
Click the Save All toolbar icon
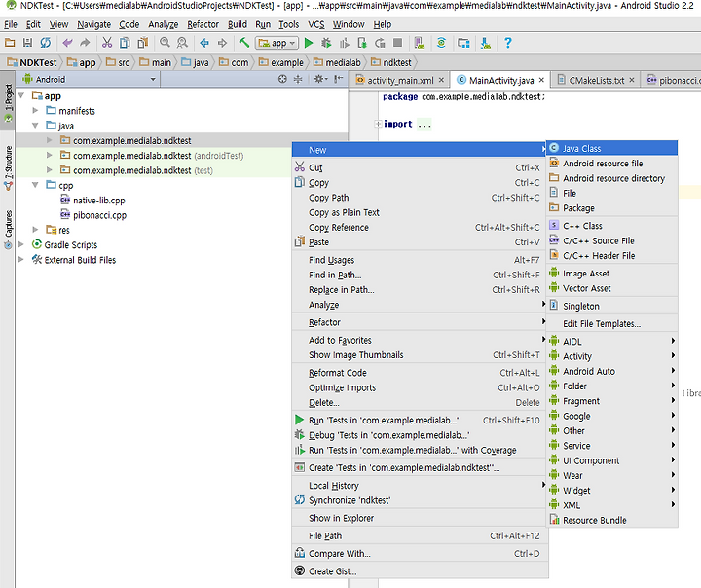(27, 43)
